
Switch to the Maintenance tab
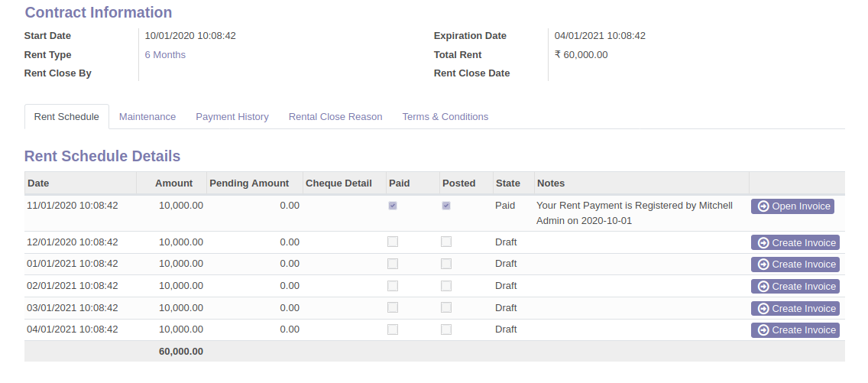pyautogui.click(x=147, y=117)
